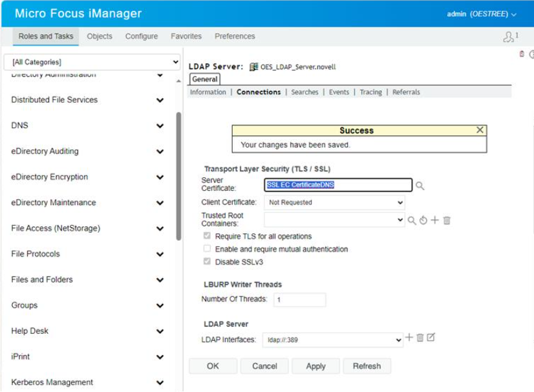Dismiss the Success notification

point(480,129)
